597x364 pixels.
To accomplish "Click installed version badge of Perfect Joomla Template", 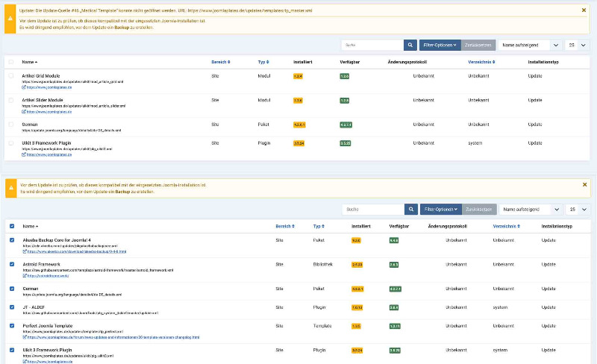I will pyautogui.click(x=356, y=326).
